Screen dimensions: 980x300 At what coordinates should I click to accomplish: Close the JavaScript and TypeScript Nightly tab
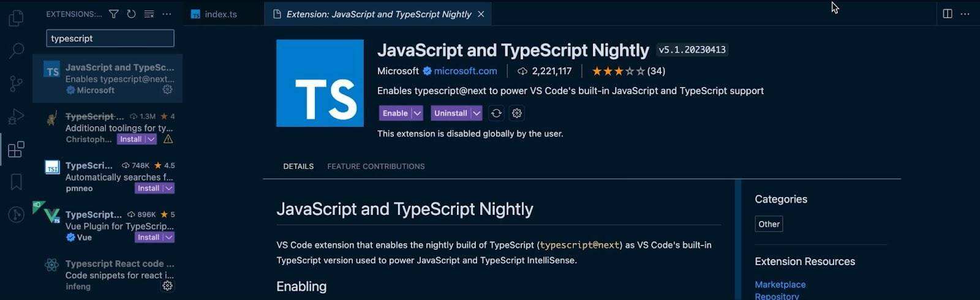[x=481, y=14]
